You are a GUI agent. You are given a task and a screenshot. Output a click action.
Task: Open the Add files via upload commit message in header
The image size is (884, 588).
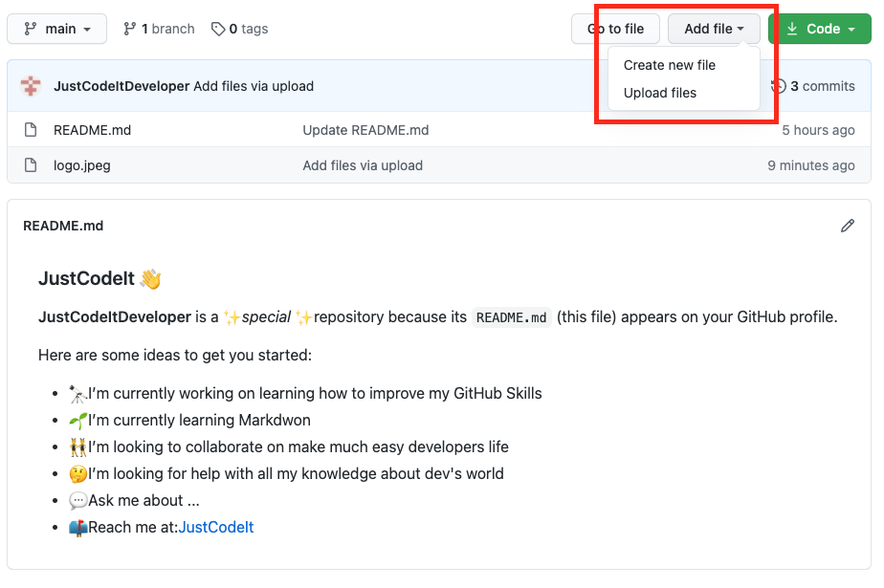(x=254, y=86)
